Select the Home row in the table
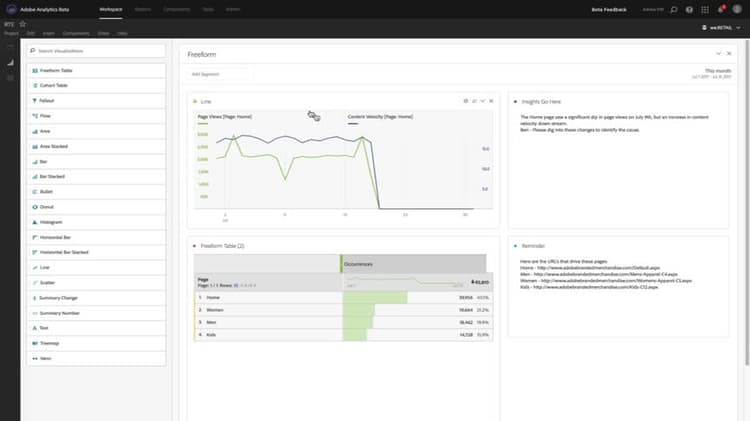The width and height of the screenshot is (750, 421). pyautogui.click(x=343, y=298)
